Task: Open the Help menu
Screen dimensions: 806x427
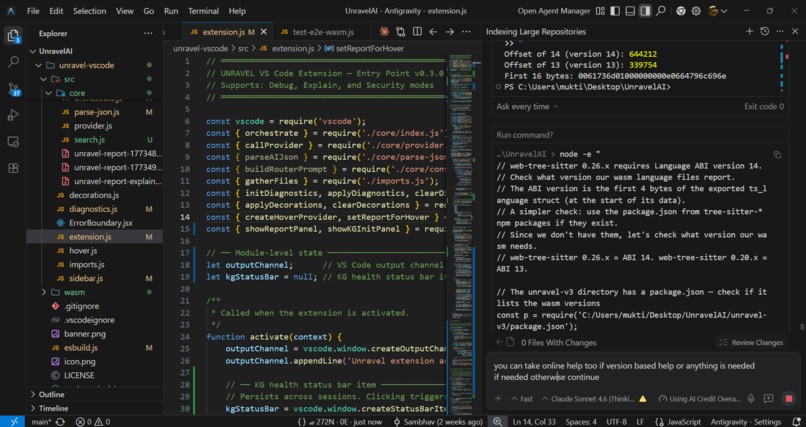Action: pos(237,11)
